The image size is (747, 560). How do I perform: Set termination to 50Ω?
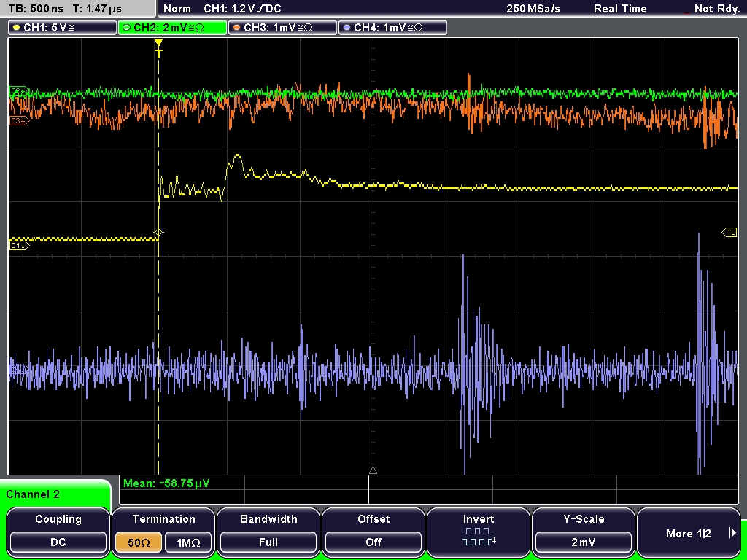(x=139, y=542)
